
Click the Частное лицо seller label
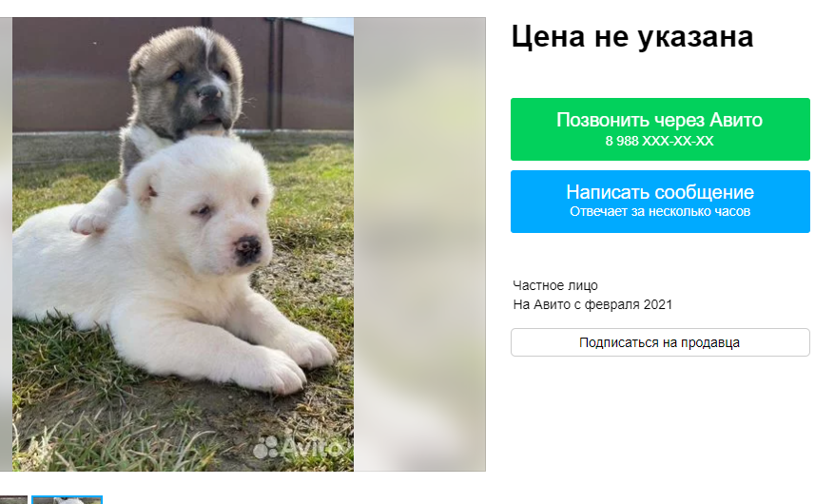coord(555,285)
